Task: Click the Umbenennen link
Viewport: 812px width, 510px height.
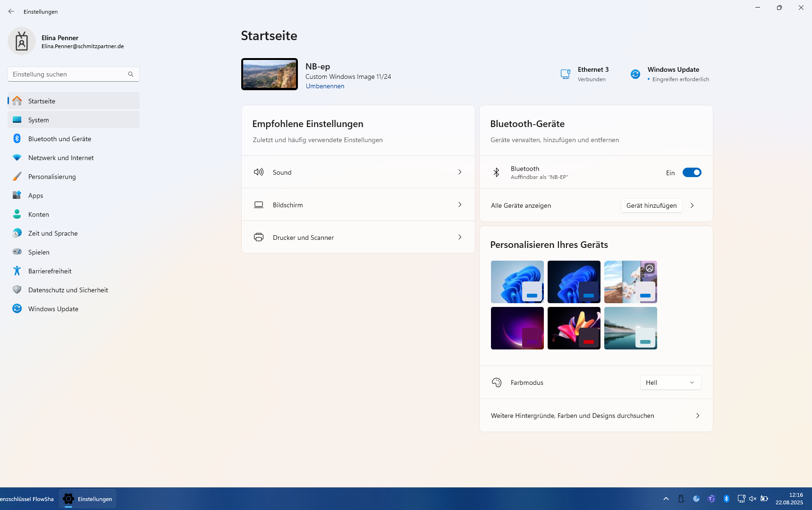Action: 325,86
